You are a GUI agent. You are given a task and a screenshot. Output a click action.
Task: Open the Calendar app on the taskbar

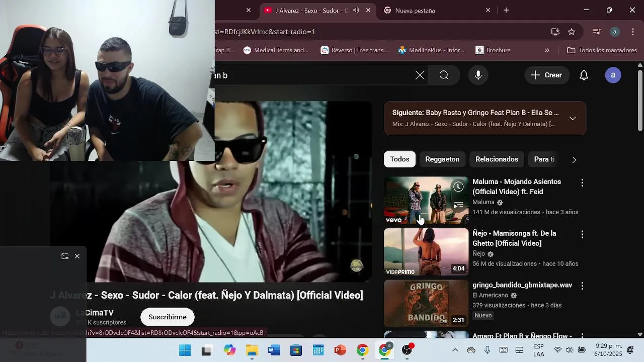[x=318, y=350]
